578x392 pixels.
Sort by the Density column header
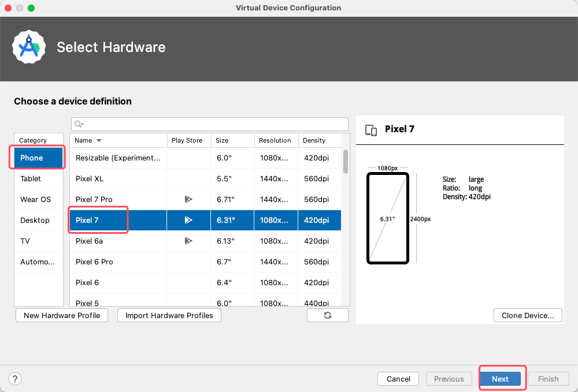320,140
